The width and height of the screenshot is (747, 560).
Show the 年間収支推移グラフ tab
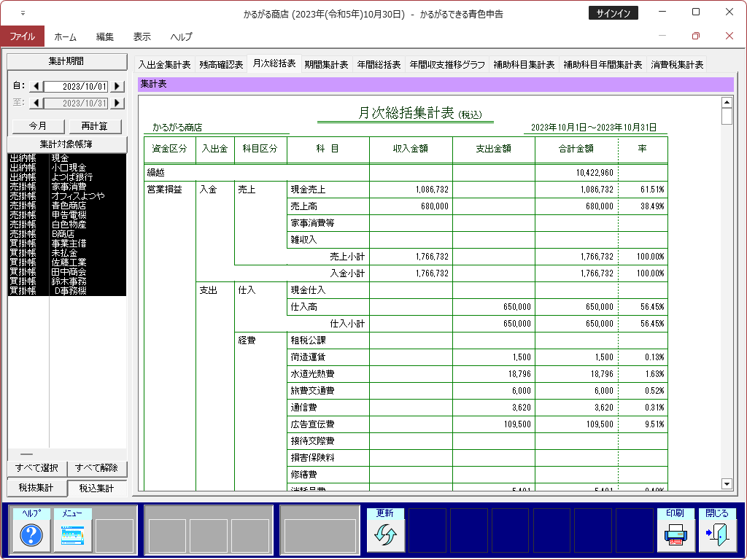[x=447, y=65]
